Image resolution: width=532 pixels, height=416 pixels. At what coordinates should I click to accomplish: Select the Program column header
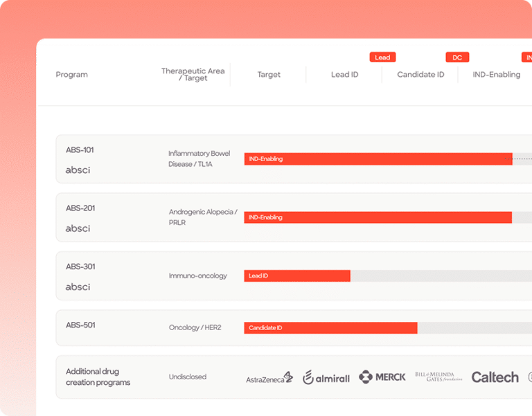(71, 75)
